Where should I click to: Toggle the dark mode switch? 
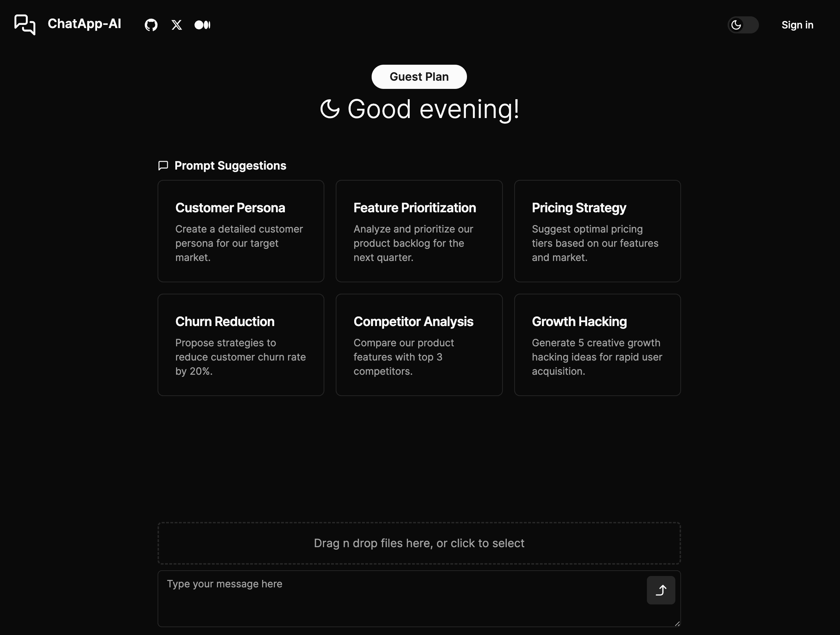[x=743, y=25]
